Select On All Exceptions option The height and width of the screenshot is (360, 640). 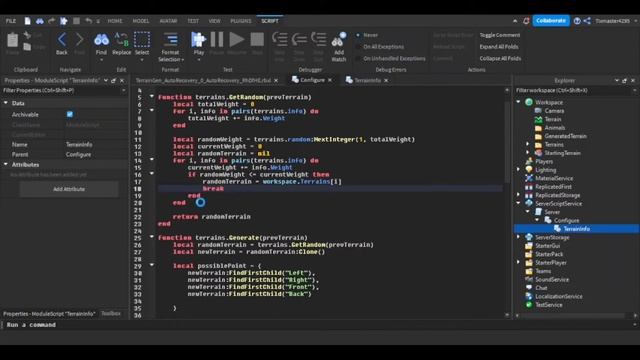380,47
